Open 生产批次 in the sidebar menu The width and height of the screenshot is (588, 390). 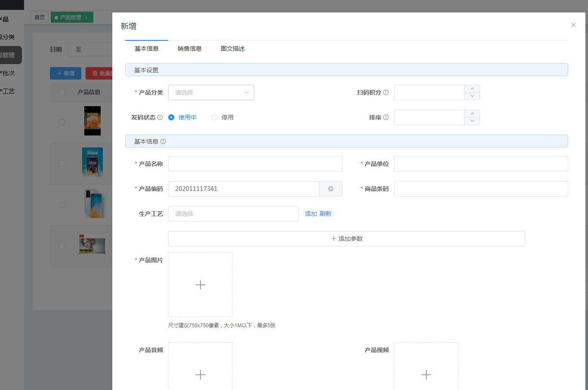7,73
